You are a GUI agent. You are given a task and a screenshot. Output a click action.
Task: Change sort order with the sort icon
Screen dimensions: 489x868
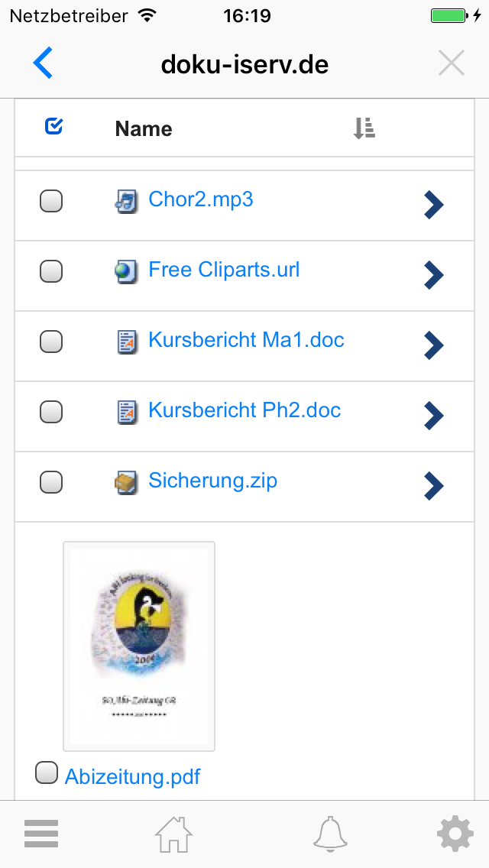364,127
